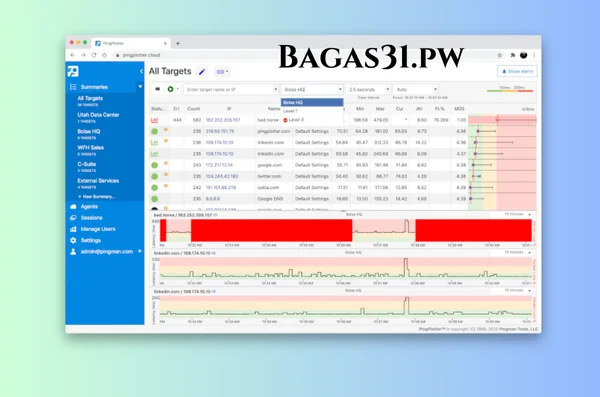Open a new browser tab with plus
This screenshot has height=397, width=600.
[178, 43]
